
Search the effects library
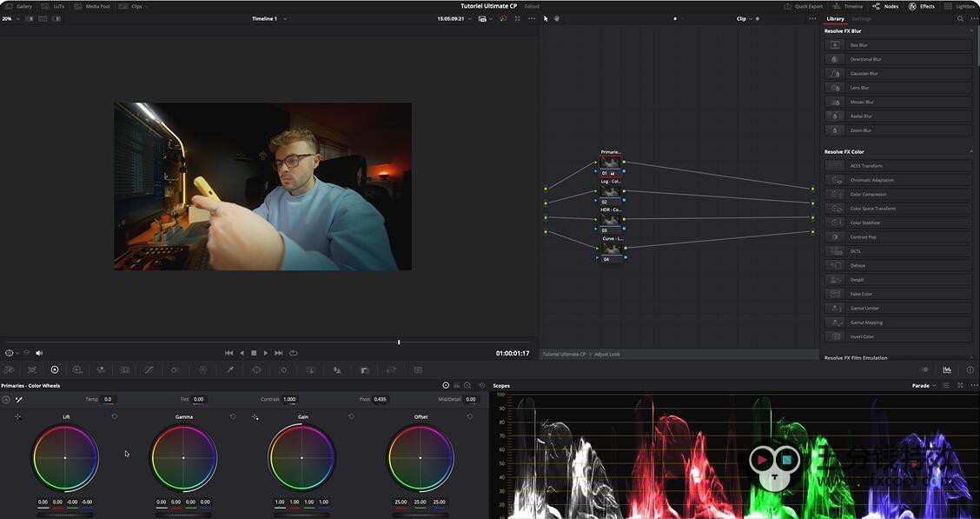[x=960, y=19]
